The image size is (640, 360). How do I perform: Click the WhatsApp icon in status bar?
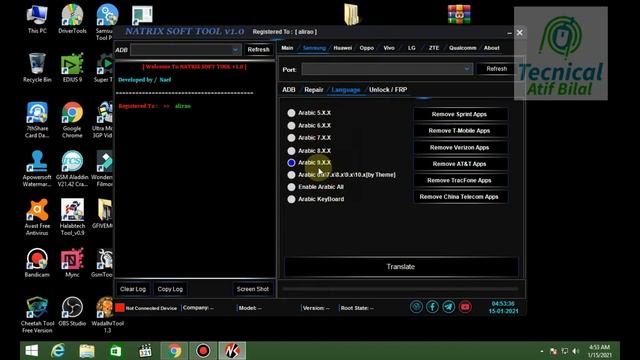[x=416, y=307]
